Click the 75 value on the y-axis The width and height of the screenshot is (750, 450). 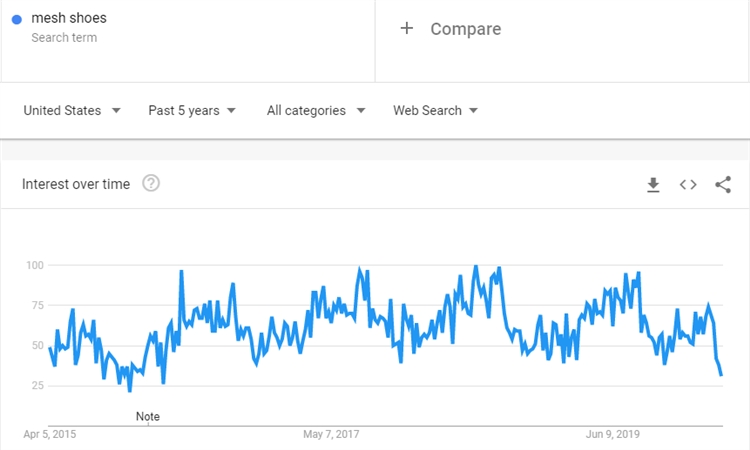[39, 306]
